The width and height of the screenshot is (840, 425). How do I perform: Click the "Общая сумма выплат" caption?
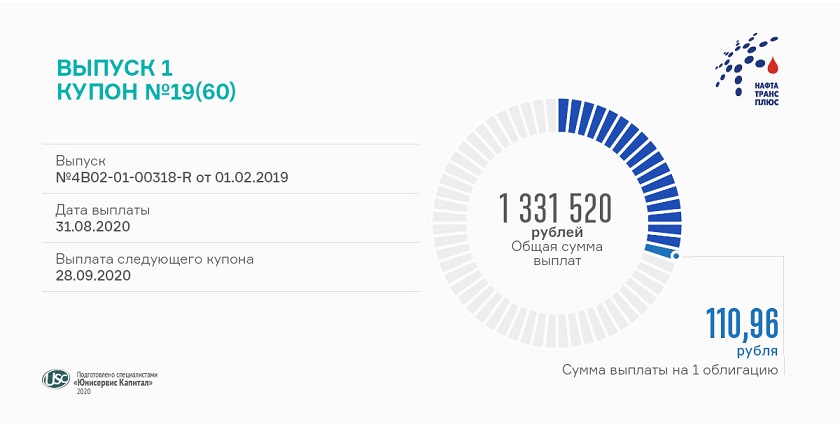pos(556,253)
